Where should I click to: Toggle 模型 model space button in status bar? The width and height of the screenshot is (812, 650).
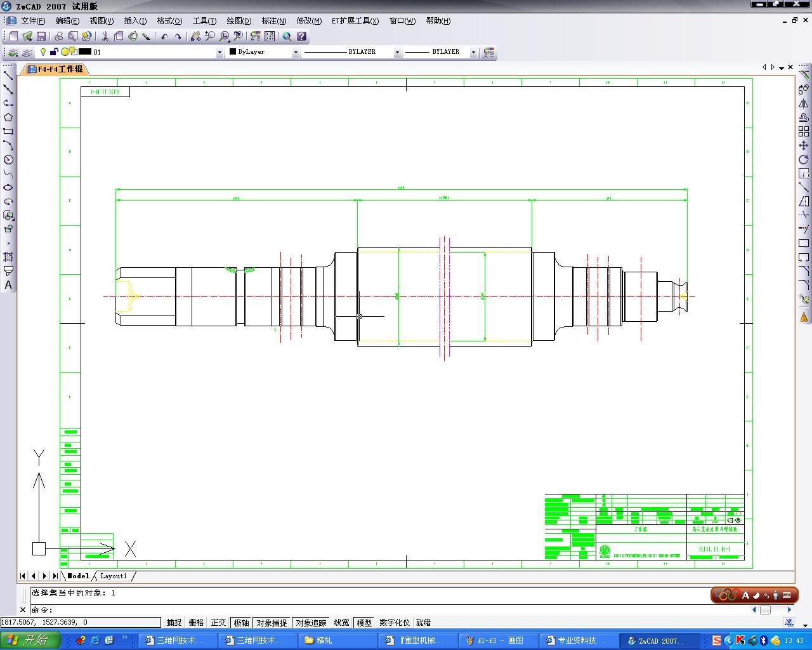coord(364,623)
